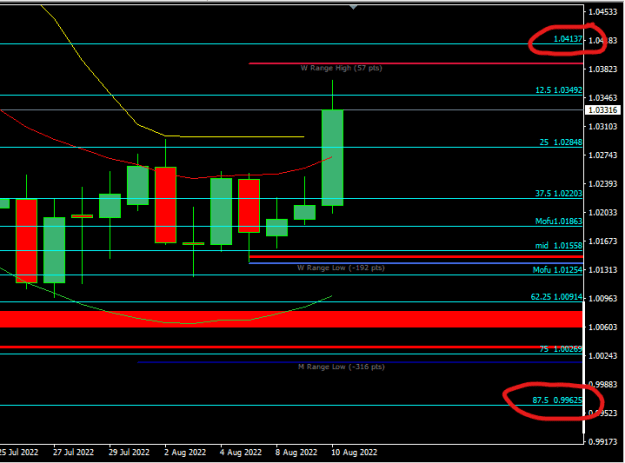Select the thick red horizontal zone rectangle

(x=291, y=320)
